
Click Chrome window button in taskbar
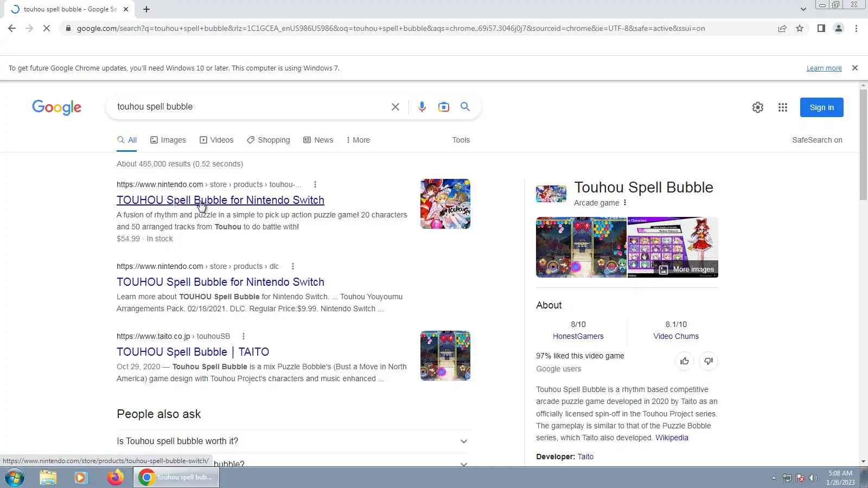(176, 478)
